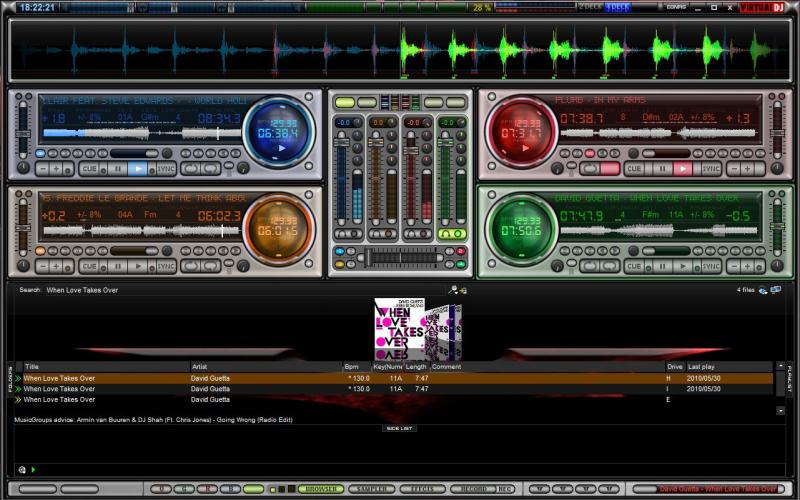Expand the PLAYLIST side panel

click(x=790, y=379)
